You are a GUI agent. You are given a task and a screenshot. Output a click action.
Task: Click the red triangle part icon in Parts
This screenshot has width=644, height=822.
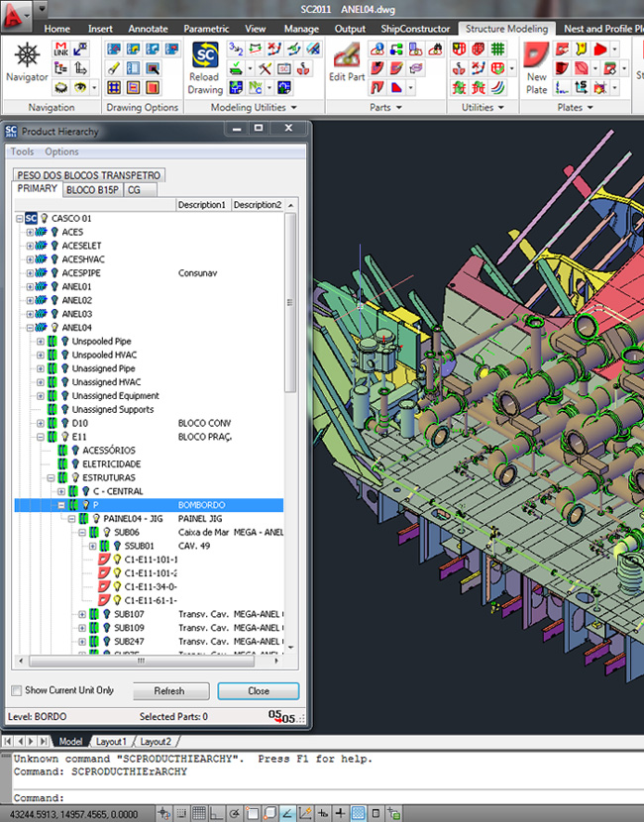(396, 87)
